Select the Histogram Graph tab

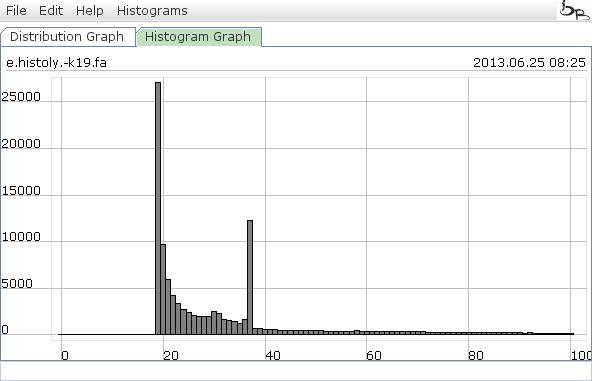[198, 37]
